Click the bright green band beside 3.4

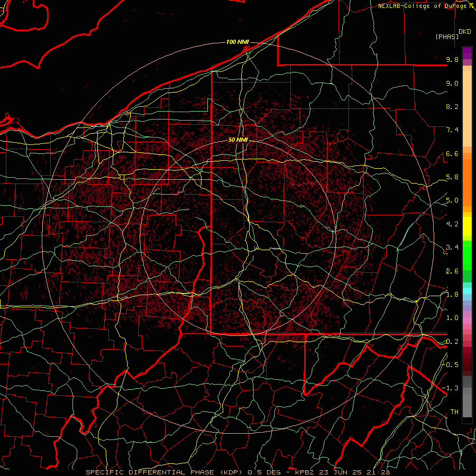pyautogui.click(x=467, y=255)
